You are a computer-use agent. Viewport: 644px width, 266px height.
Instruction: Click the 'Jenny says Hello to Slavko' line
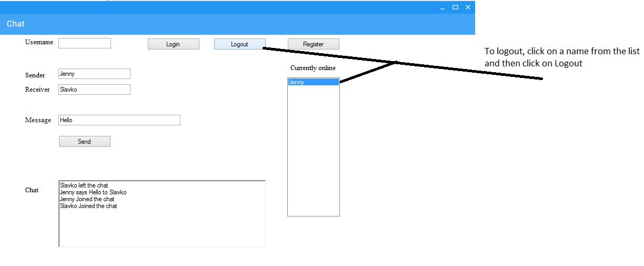click(93, 192)
